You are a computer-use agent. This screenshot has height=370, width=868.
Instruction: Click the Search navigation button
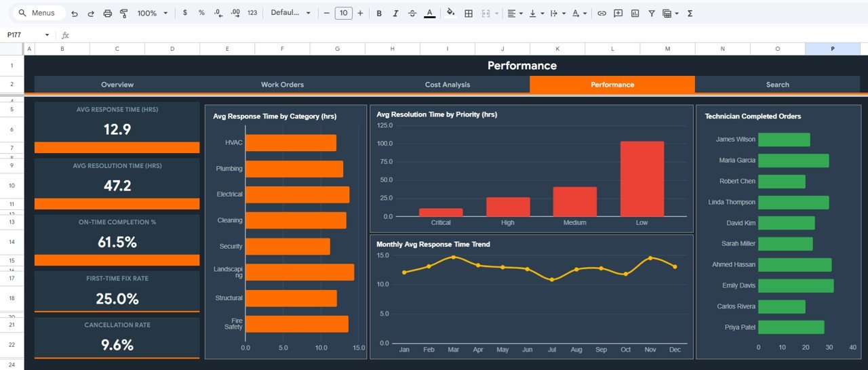pos(777,85)
